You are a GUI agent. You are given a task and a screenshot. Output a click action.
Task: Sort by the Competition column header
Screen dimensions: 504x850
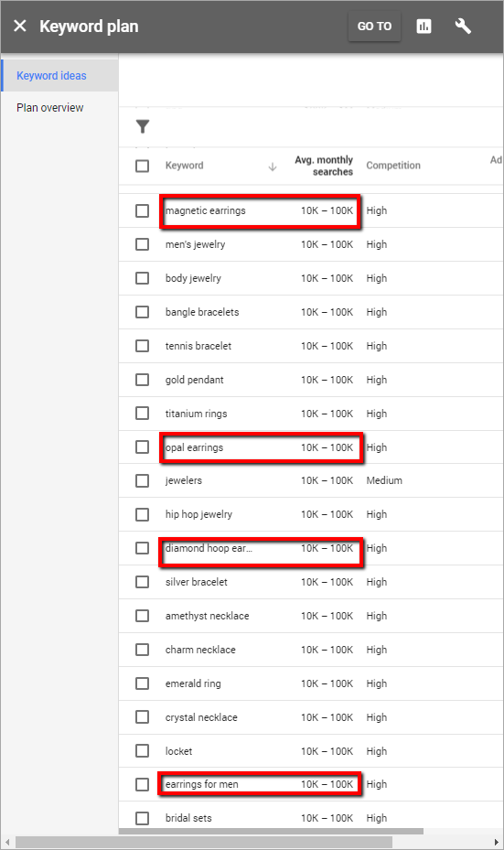pos(393,166)
